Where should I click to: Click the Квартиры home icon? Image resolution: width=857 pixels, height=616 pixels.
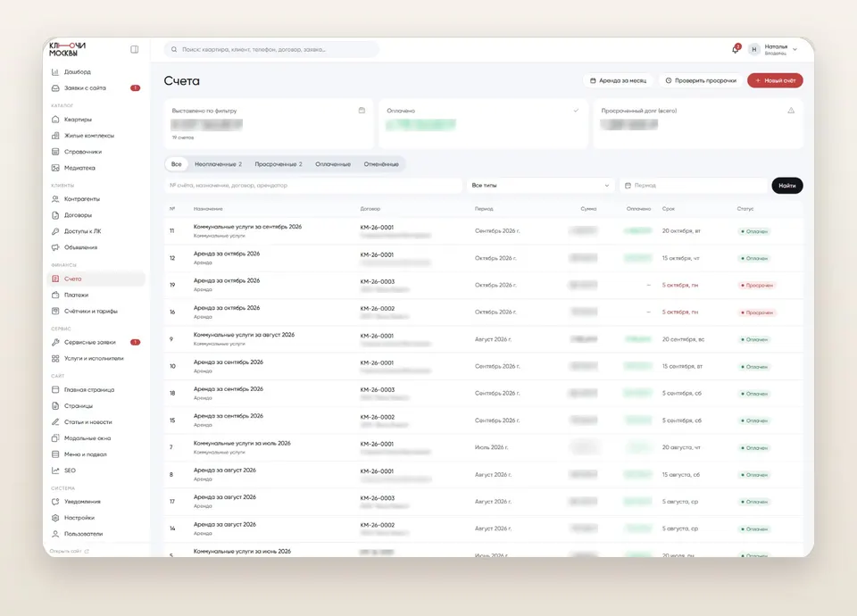click(x=55, y=119)
